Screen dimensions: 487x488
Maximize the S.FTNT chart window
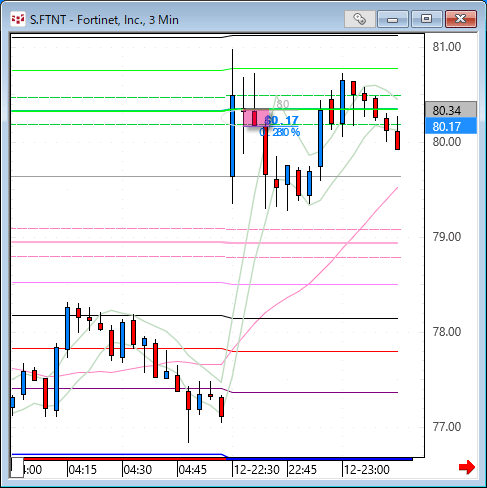pos(426,19)
